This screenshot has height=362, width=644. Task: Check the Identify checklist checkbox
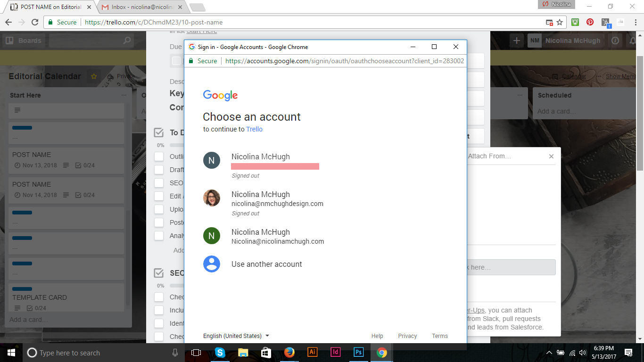(x=159, y=323)
